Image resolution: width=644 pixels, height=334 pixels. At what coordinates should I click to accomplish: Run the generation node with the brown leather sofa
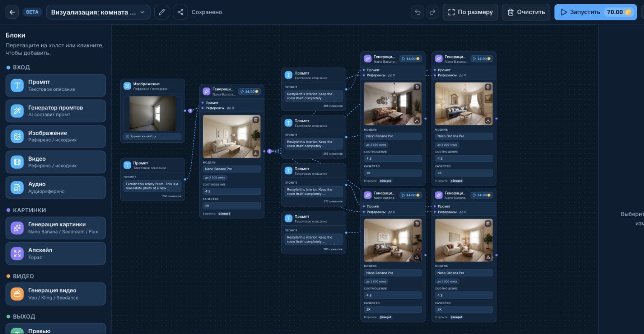pos(411,58)
